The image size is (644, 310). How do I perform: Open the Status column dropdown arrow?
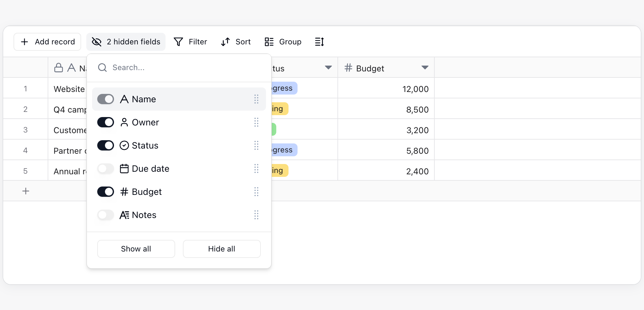click(328, 68)
